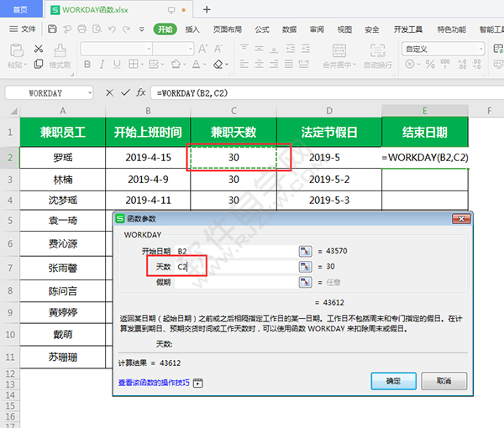Increase decimal places icon
504x428 pixels.
pyautogui.click(x=462, y=65)
